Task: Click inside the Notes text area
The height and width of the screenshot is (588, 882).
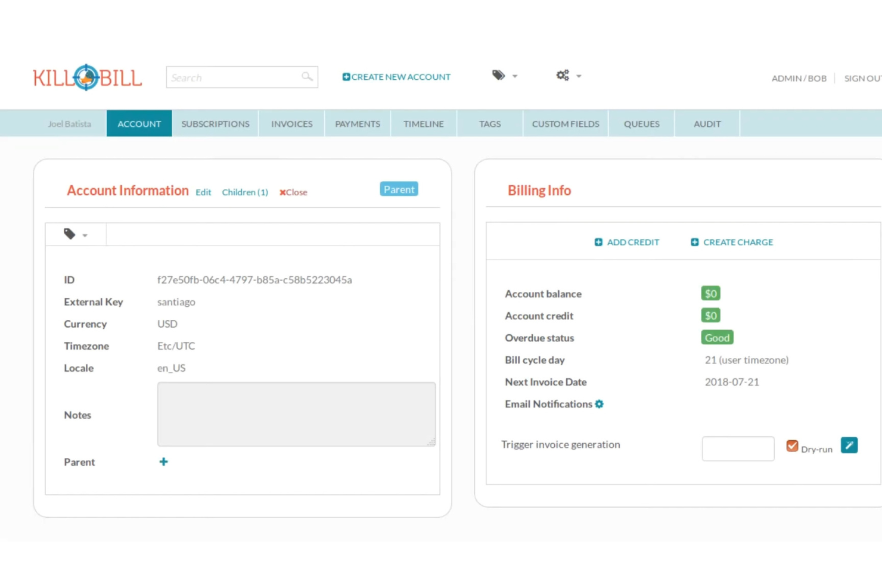Action: pyautogui.click(x=296, y=414)
